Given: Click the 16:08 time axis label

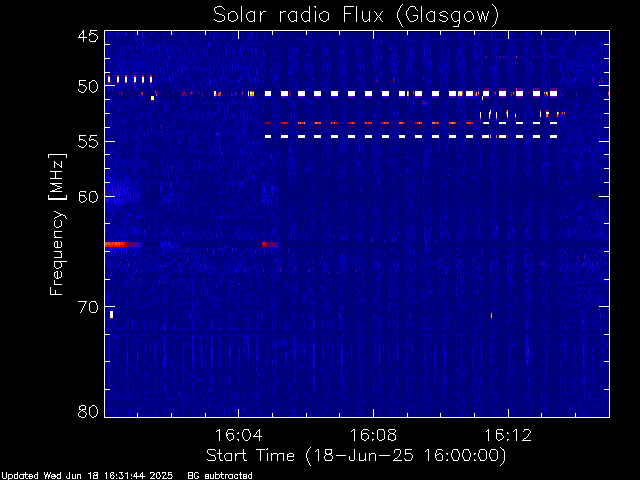Looking at the screenshot, I should coord(373,435).
